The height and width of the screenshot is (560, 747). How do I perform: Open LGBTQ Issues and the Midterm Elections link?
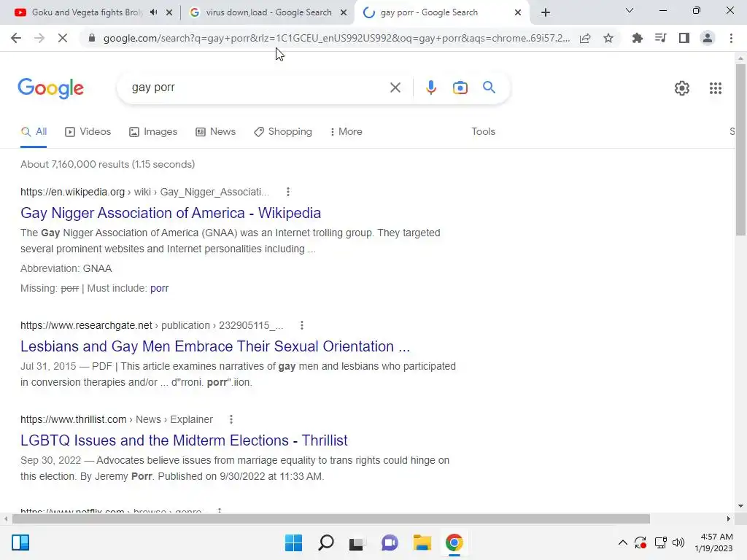(x=184, y=440)
